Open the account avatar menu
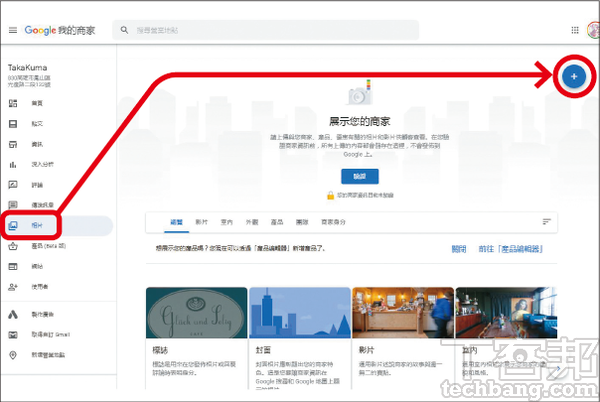600x402 pixels. [593, 30]
